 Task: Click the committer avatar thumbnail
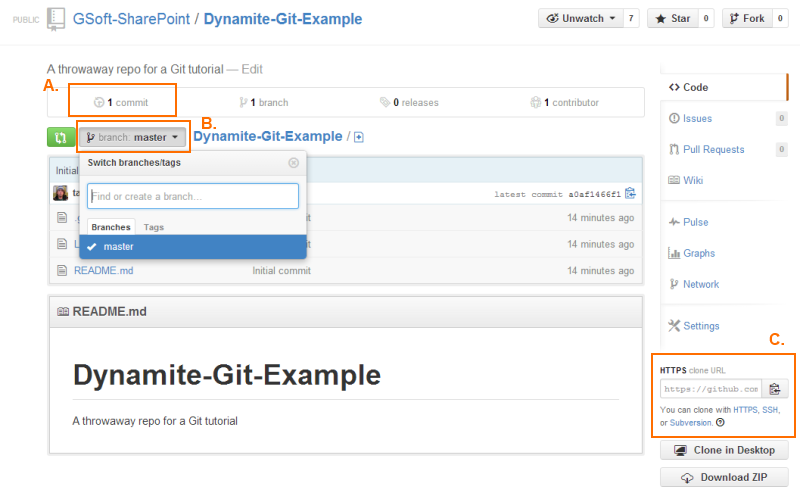[x=61, y=193]
